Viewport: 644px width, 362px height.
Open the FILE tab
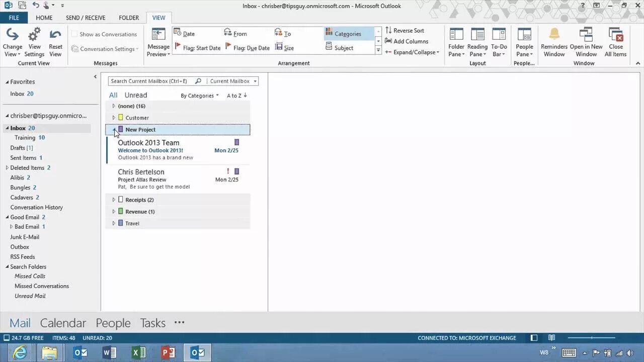click(14, 18)
